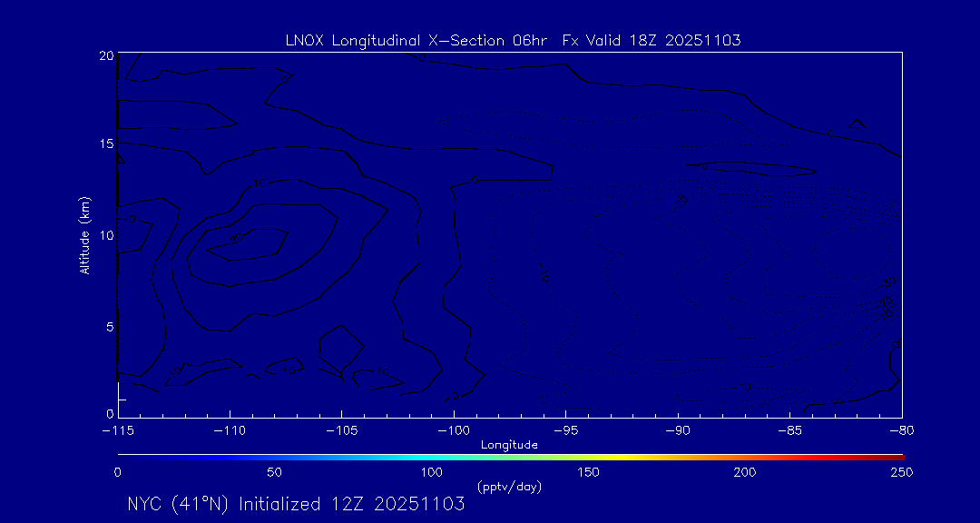Viewport: 980px width, 523px height.
Task: Click the 20 altitude tick label
Action: tap(104, 55)
